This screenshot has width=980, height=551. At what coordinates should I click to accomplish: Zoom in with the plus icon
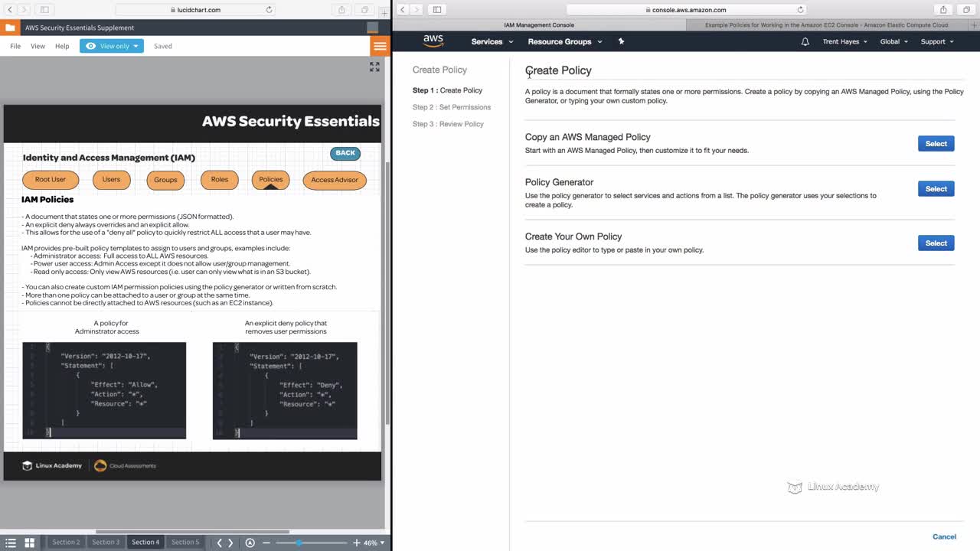(356, 543)
